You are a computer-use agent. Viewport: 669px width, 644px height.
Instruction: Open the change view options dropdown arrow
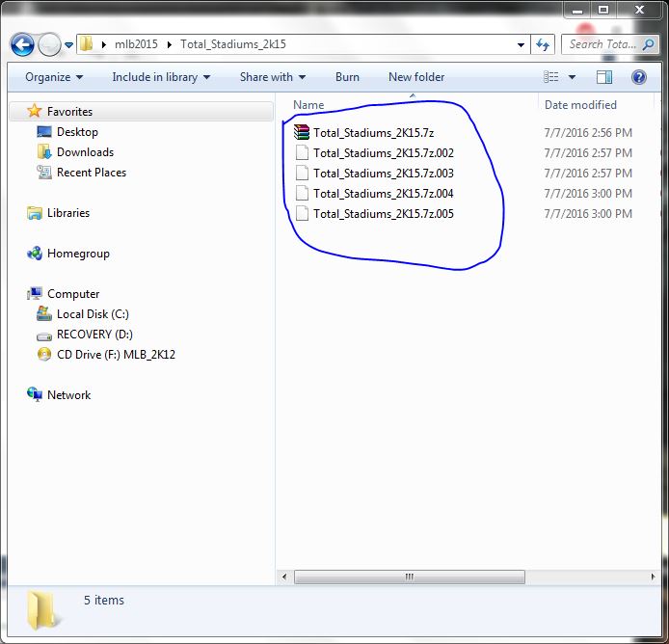pos(572,77)
